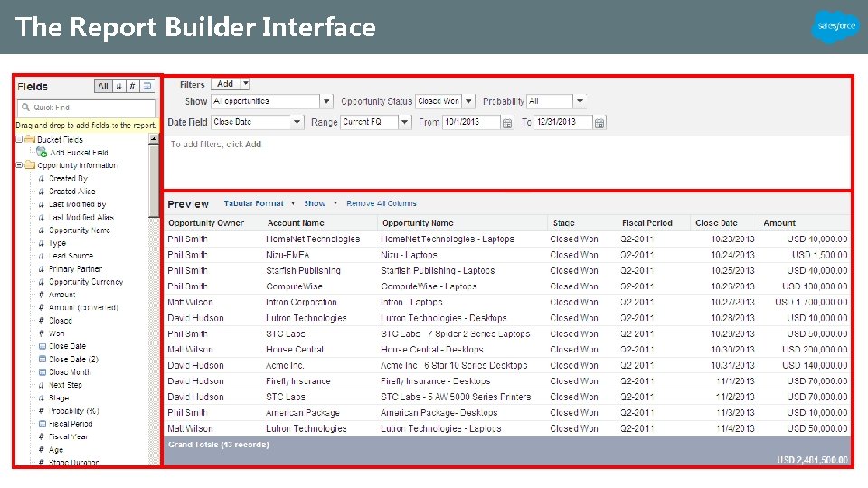
Task: Open the Show menu in Preview
Action: click(320, 203)
